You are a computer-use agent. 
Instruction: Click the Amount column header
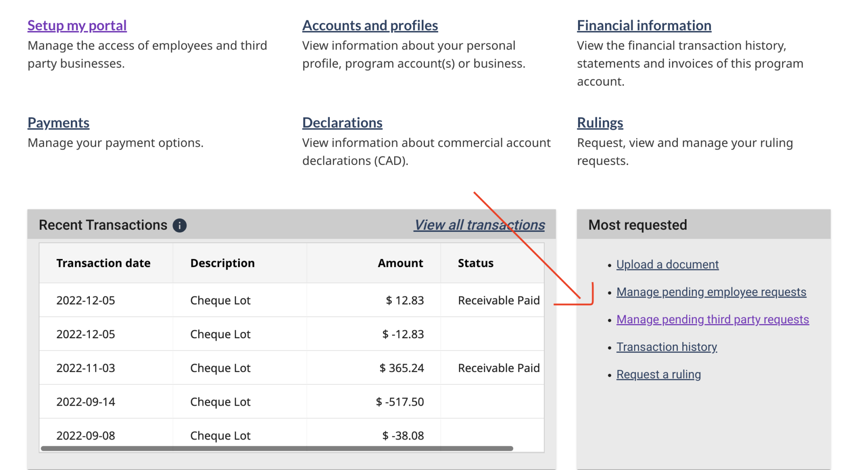point(400,263)
